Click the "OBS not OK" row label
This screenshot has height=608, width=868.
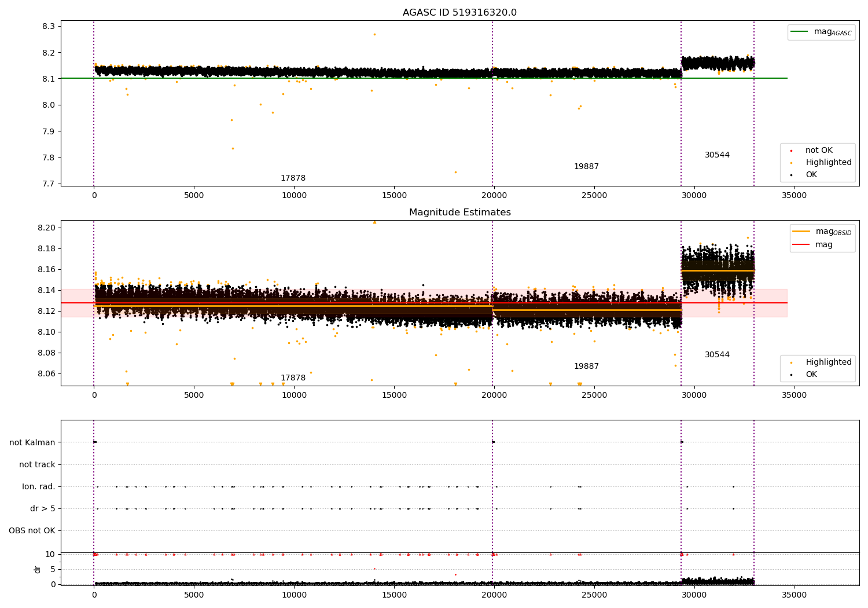[32, 531]
